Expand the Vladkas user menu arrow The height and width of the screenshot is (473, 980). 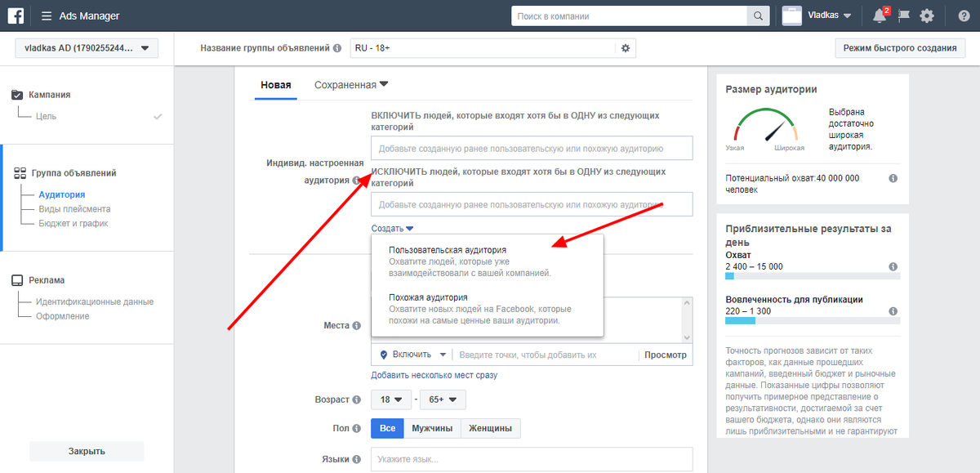848,16
